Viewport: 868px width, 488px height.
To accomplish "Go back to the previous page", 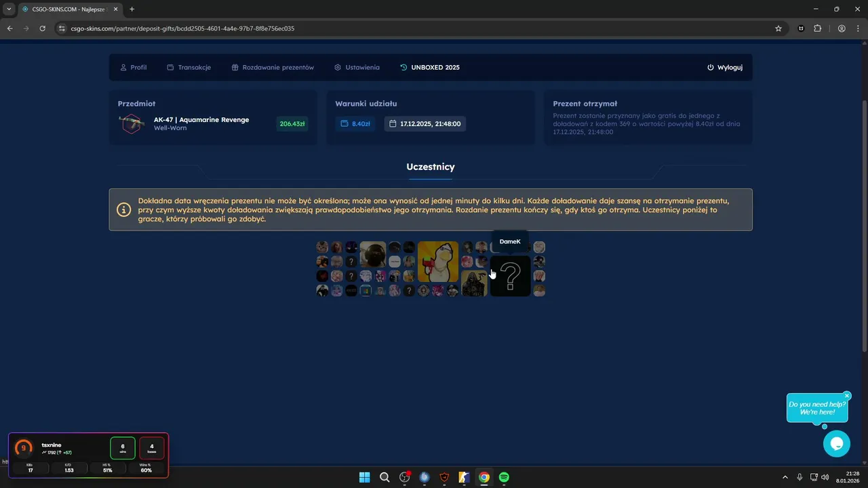I will 9,28.
